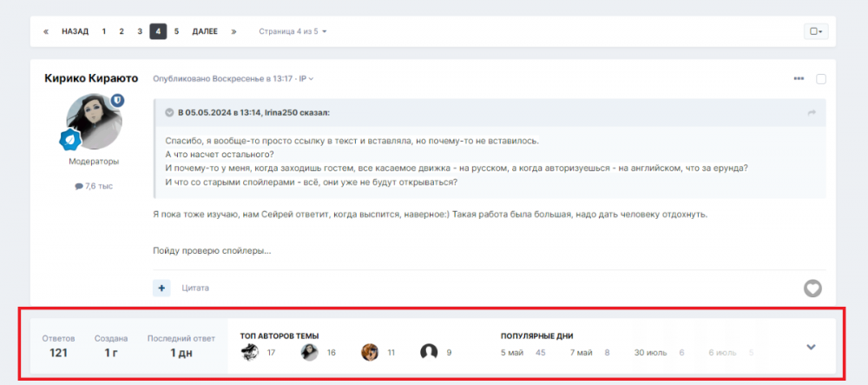Click the "Цитата" quote link

(x=195, y=288)
